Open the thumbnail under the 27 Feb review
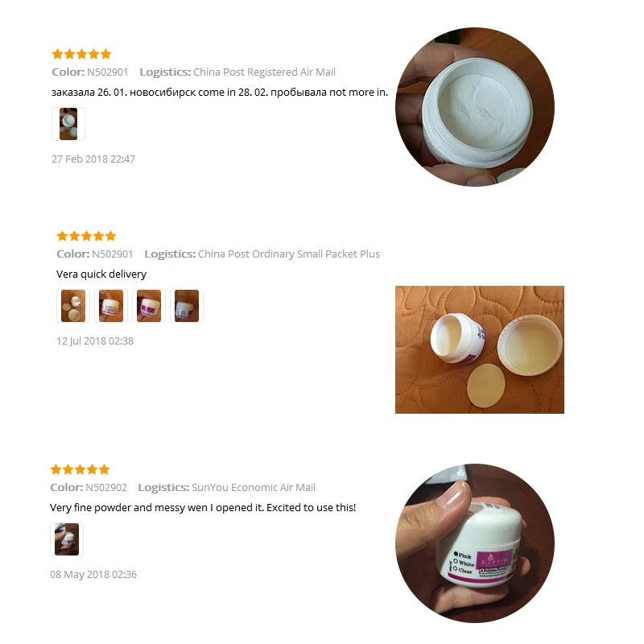 pos(68,124)
